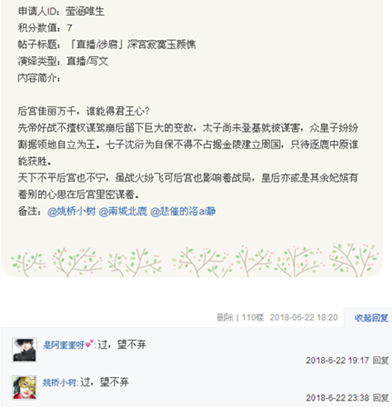This screenshot has height=407, width=392.
Task: Open the masked-face avatar of 姚桥小树
Action: [x=24, y=387]
